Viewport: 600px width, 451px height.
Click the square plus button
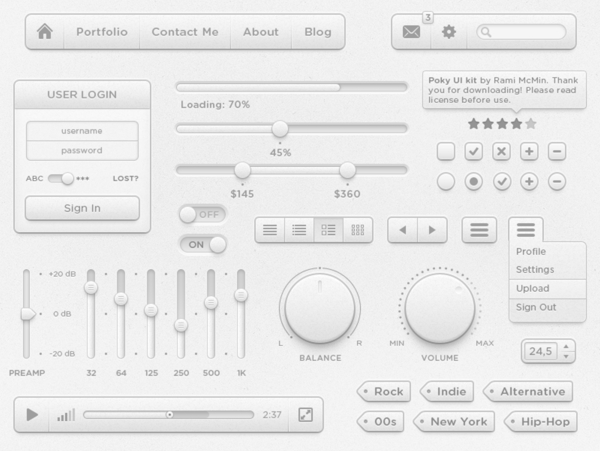(529, 151)
